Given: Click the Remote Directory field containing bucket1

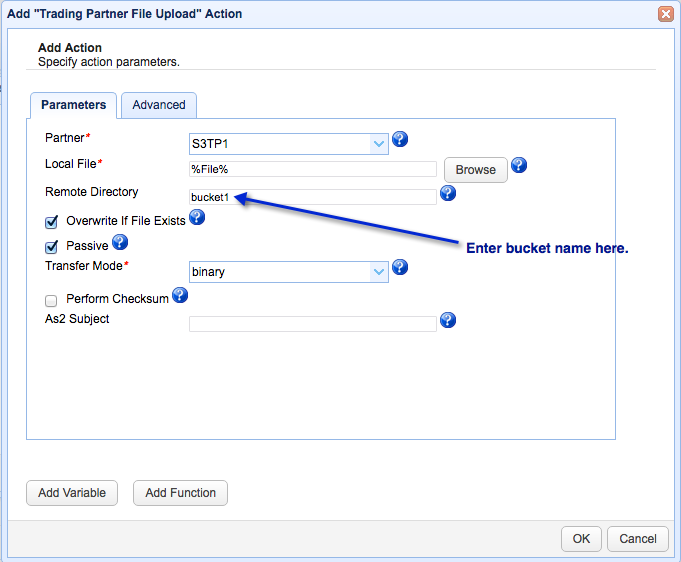Looking at the screenshot, I should click(x=313, y=197).
